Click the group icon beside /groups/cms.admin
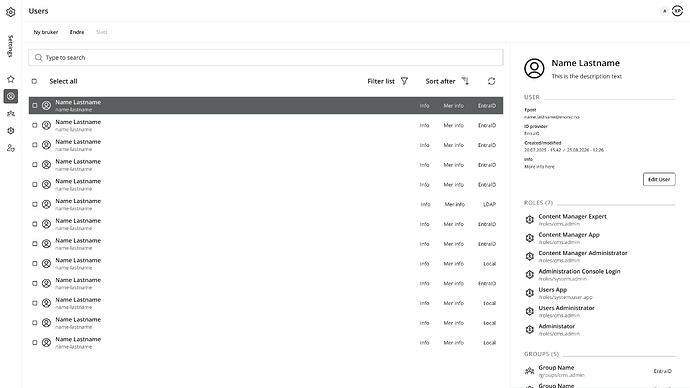Screen dimensions: 690x388 point(530,371)
